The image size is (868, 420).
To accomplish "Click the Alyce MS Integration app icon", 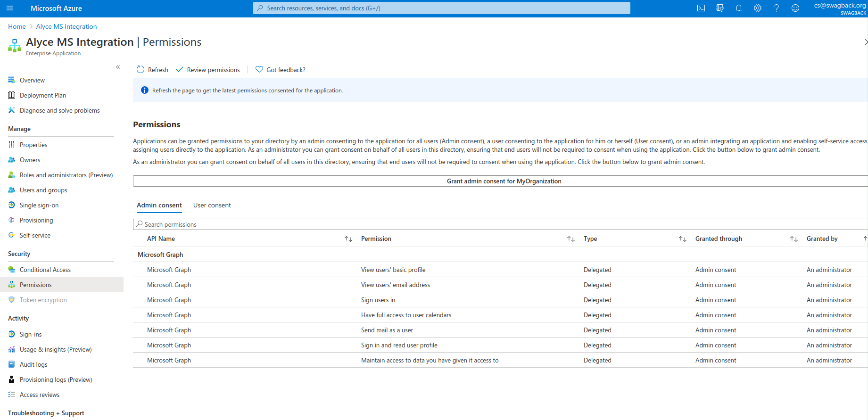I will pos(15,46).
